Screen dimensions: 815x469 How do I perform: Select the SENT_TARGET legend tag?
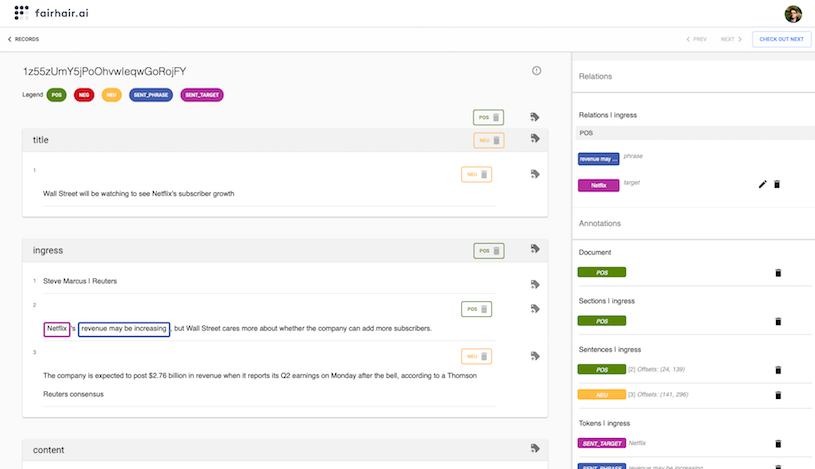(202, 95)
